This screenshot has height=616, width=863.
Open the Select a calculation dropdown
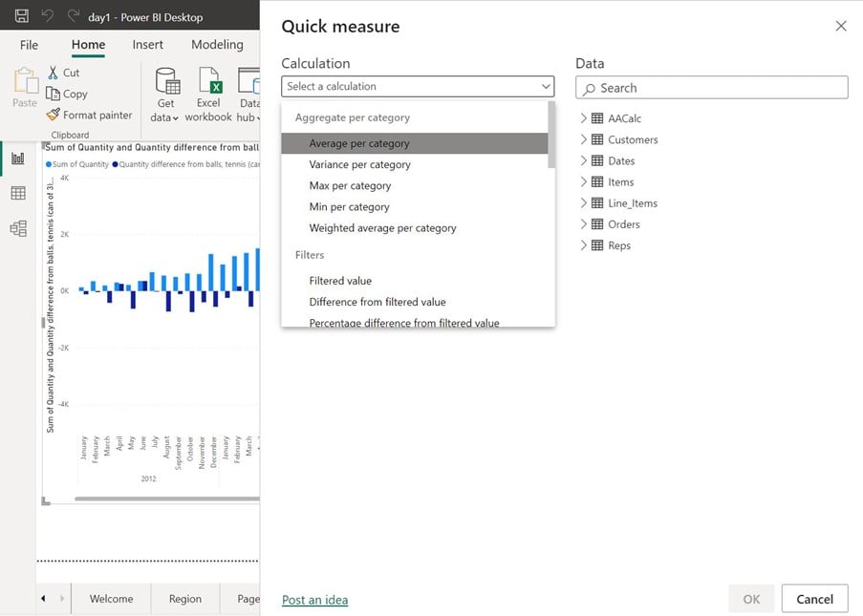pyautogui.click(x=418, y=86)
